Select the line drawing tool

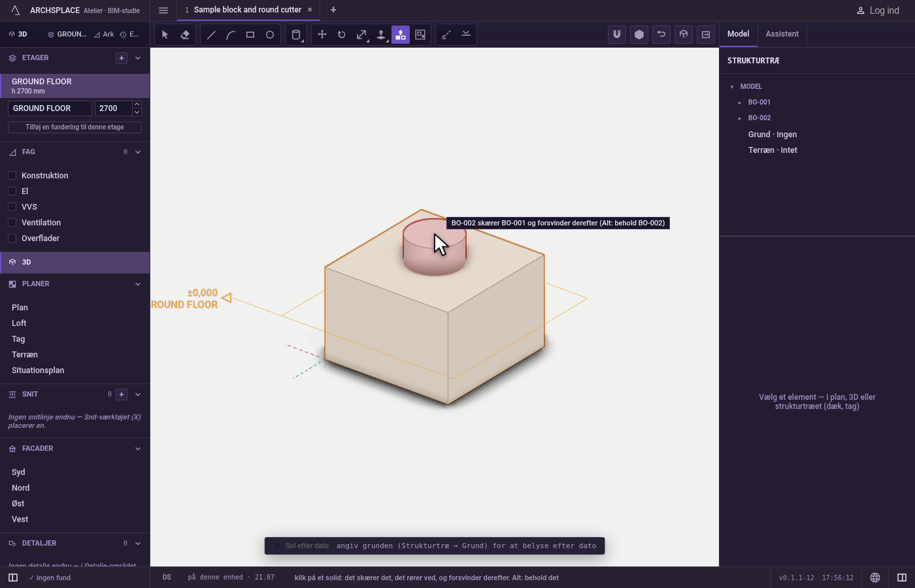pos(211,35)
